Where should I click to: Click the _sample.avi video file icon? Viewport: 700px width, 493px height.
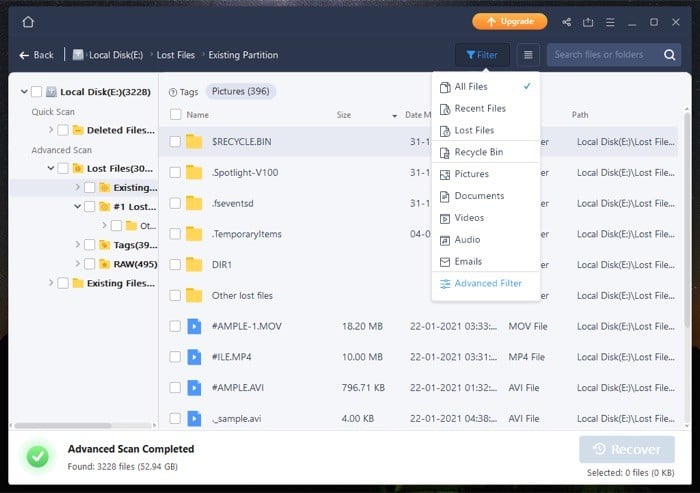[194, 418]
